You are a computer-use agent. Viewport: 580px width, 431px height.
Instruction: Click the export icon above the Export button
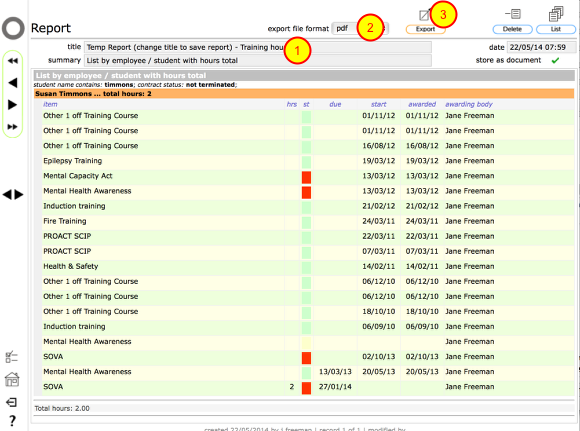tap(424, 15)
